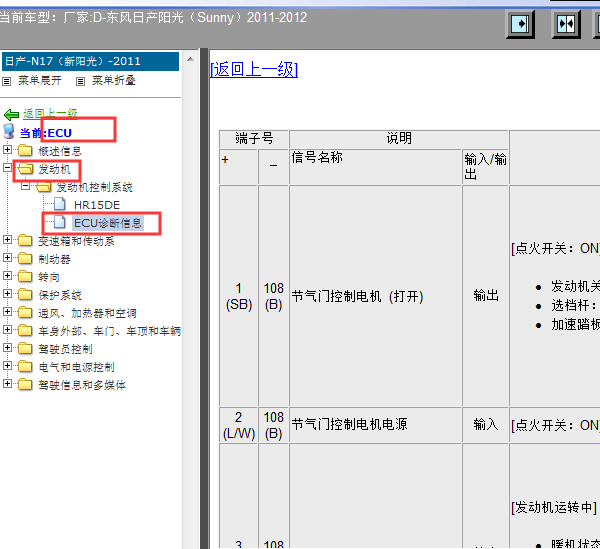Screen dimensions: 600x549
Task: Click the 输入 cell in row 2
Action: point(485,425)
